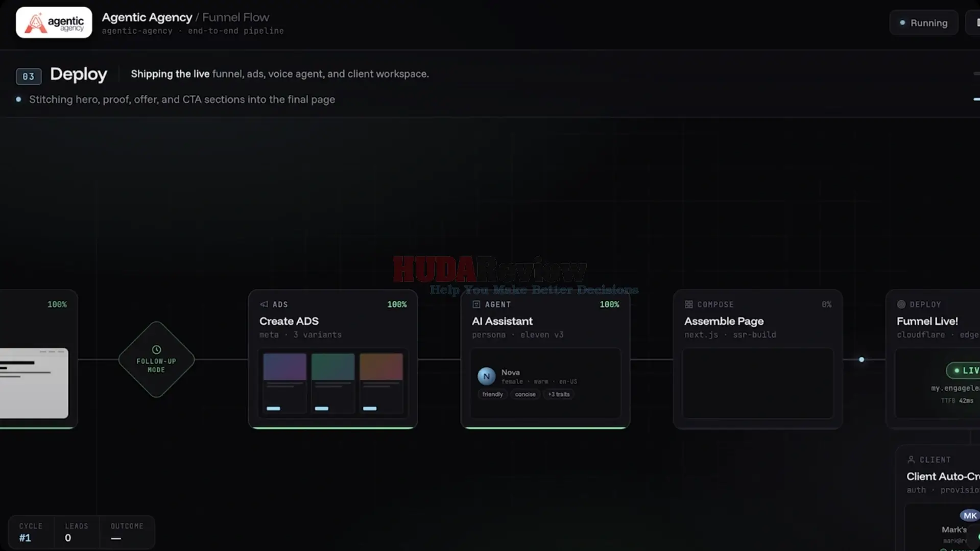Image resolution: width=980 pixels, height=551 pixels.
Task: Click the Client user icon
Action: [x=911, y=460]
